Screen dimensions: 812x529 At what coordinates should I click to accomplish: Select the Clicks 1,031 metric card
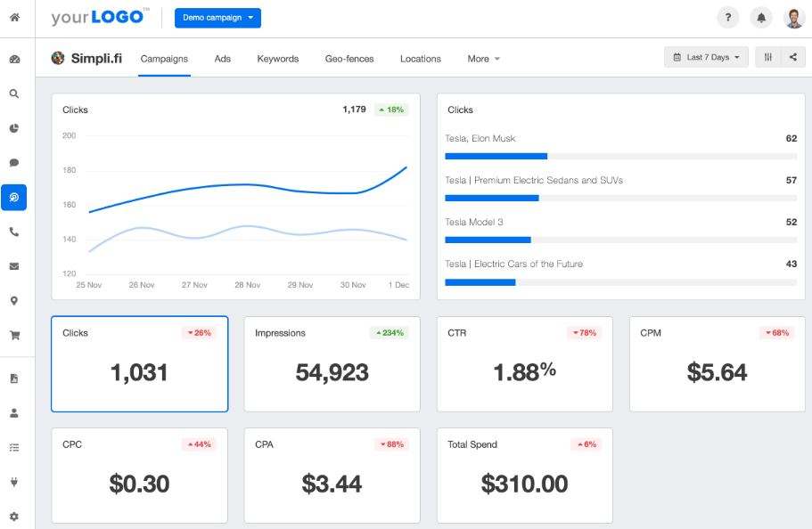pos(140,364)
